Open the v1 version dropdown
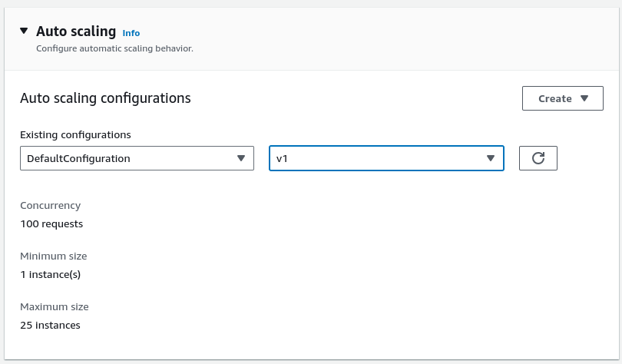 coord(376,158)
